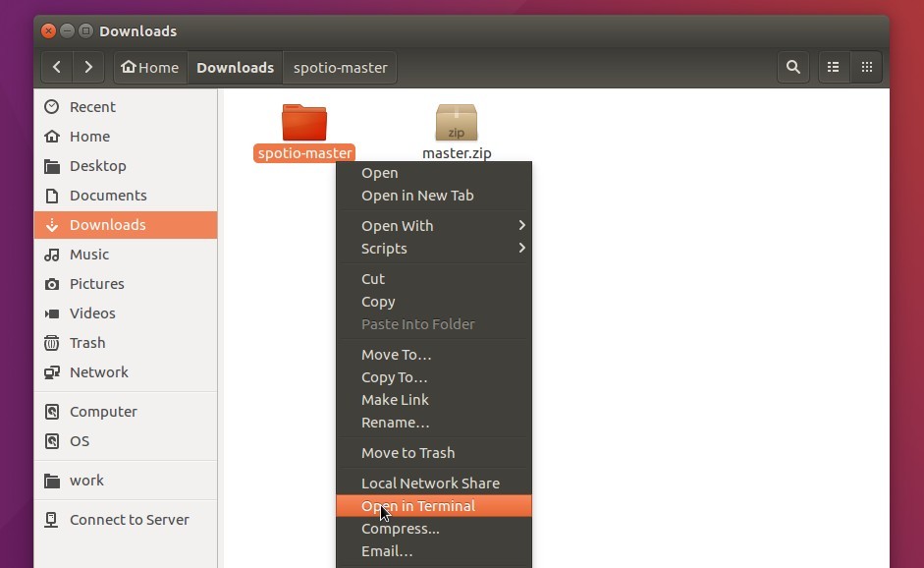The image size is (924, 568).
Task: Choose Make Link in the context menu
Action: pyautogui.click(x=434, y=399)
